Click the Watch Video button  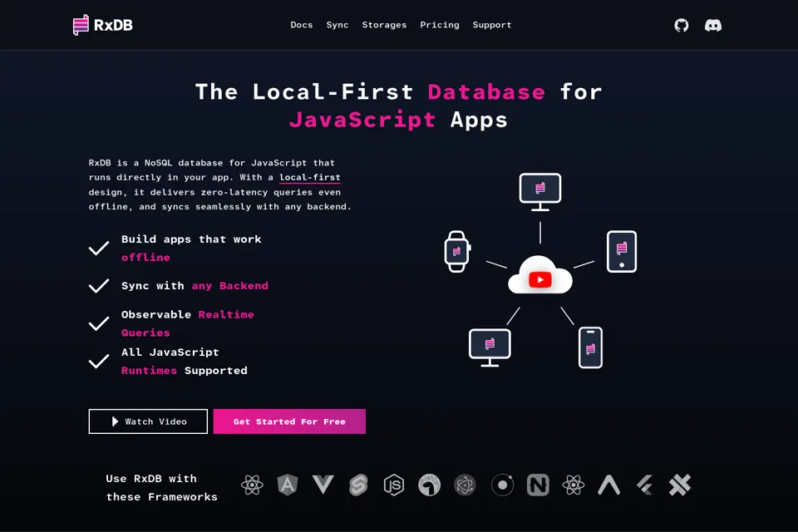[148, 421]
